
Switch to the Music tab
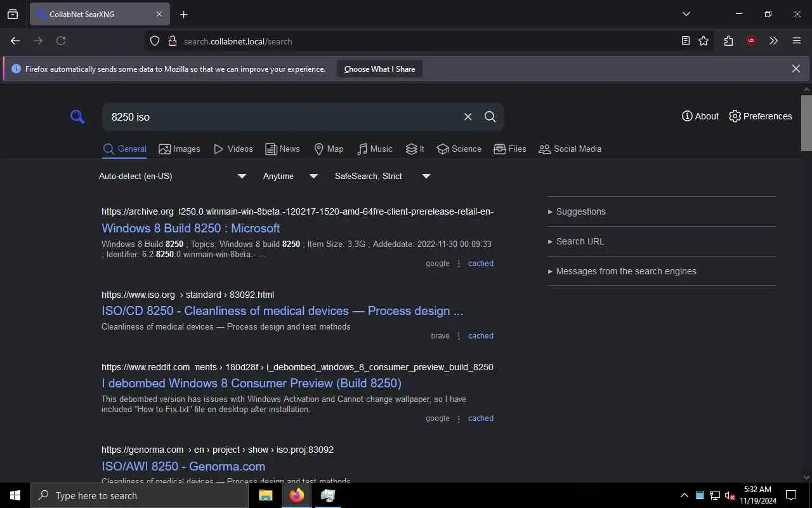(375, 149)
